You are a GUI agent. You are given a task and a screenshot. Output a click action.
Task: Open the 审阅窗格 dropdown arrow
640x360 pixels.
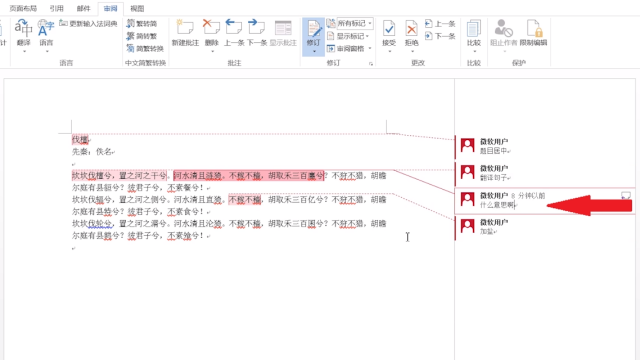click(x=370, y=49)
